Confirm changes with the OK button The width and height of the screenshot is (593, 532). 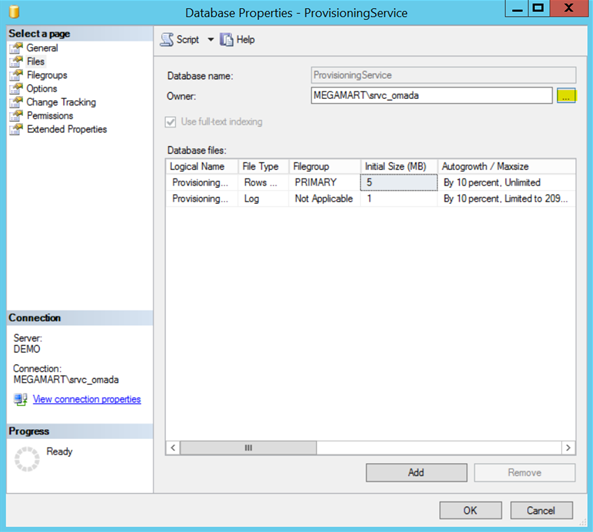[x=470, y=510]
